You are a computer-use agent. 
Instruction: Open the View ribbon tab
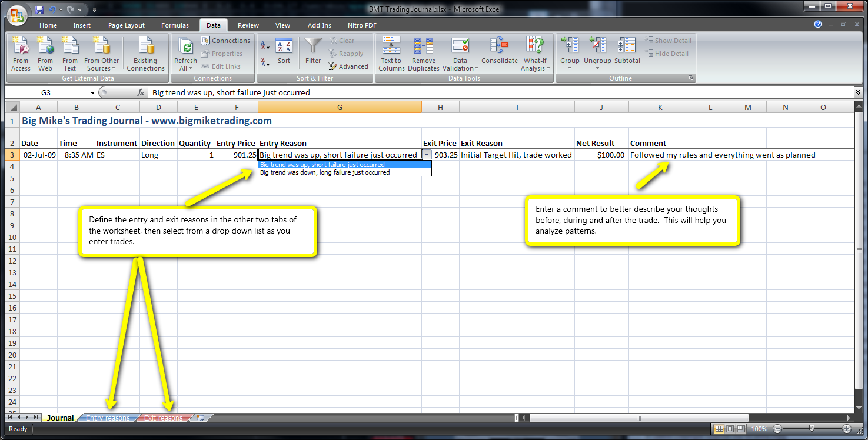pos(282,25)
